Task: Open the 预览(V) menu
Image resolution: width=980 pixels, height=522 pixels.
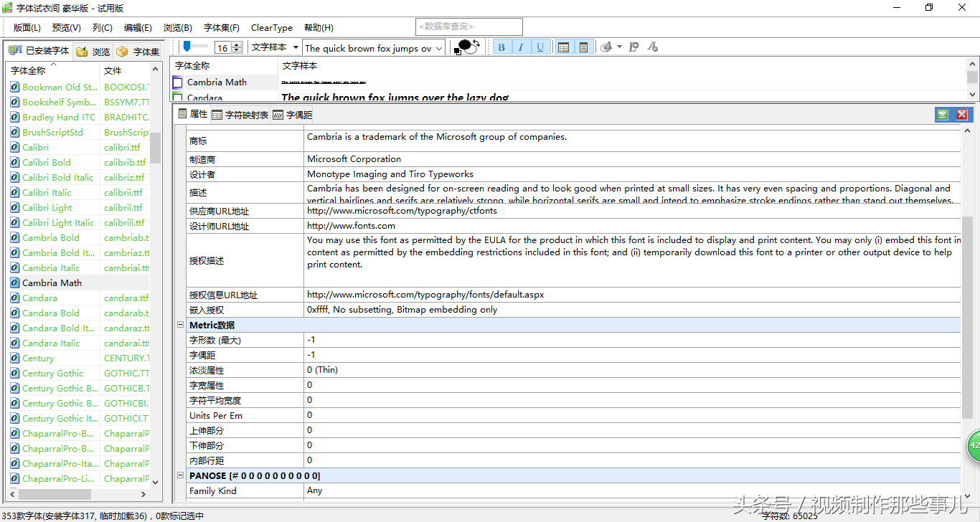Action: tap(67, 27)
